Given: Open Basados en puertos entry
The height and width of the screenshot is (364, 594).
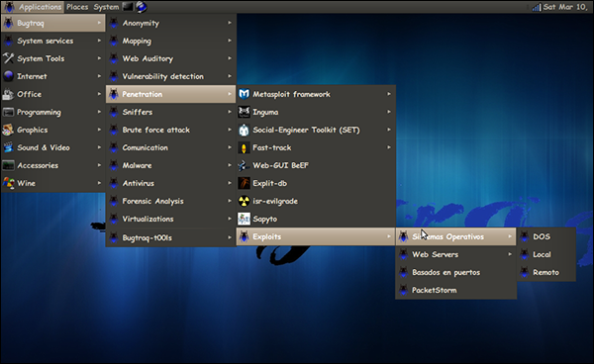Looking at the screenshot, I should click(x=456, y=272).
